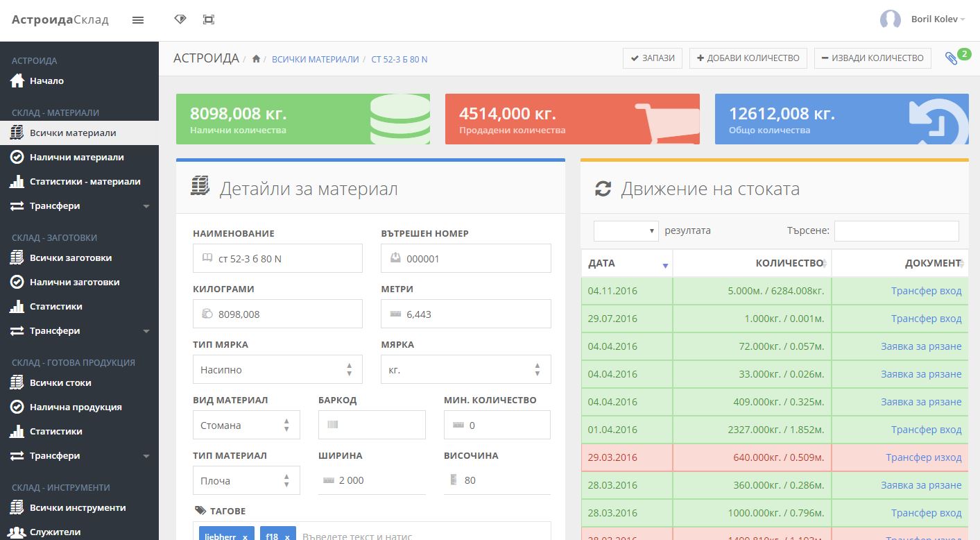This screenshot has height=540, width=980.
Task: Open the Тип мярка dropdown
Action: click(277, 369)
